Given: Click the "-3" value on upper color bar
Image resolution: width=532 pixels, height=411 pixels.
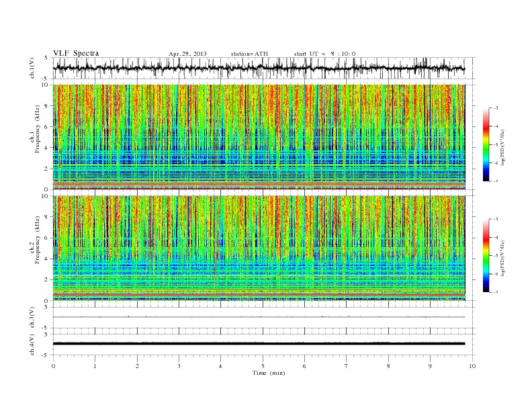Looking at the screenshot, I should [x=495, y=108].
